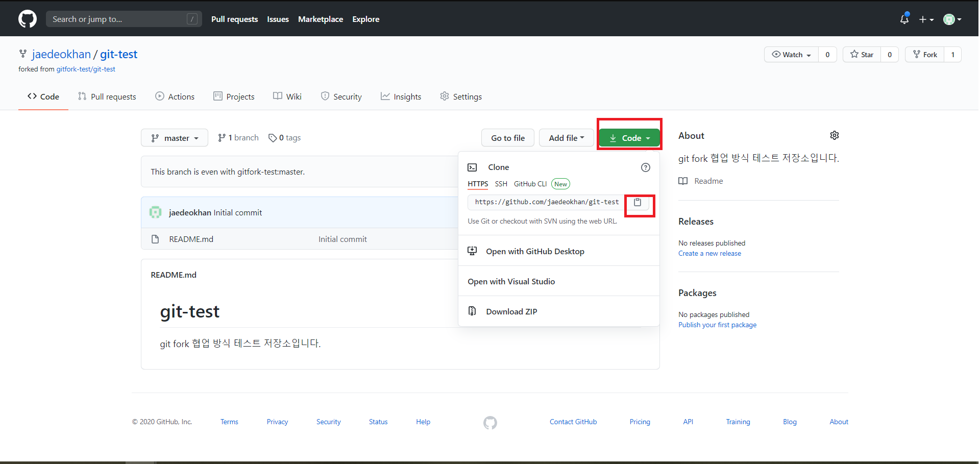Image resolution: width=980 pixels, height=464 pixels.
Task: Expand the master branch dropdown
Action: pos(175,138)
